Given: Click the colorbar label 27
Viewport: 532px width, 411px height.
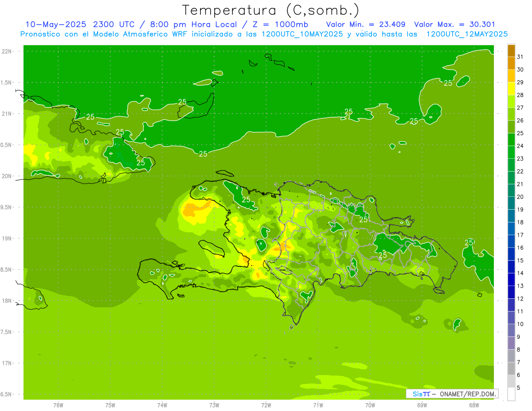Looking at the screenshot, I should coord(520,108).
